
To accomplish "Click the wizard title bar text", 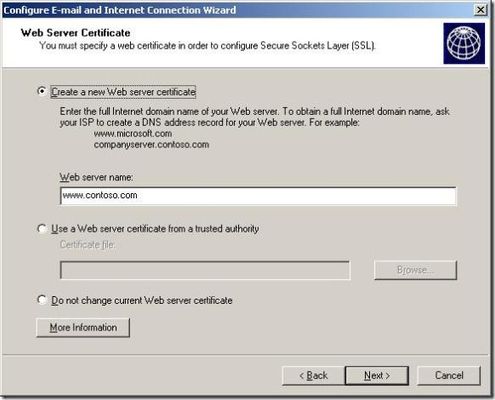I will [x=120, y=10].
